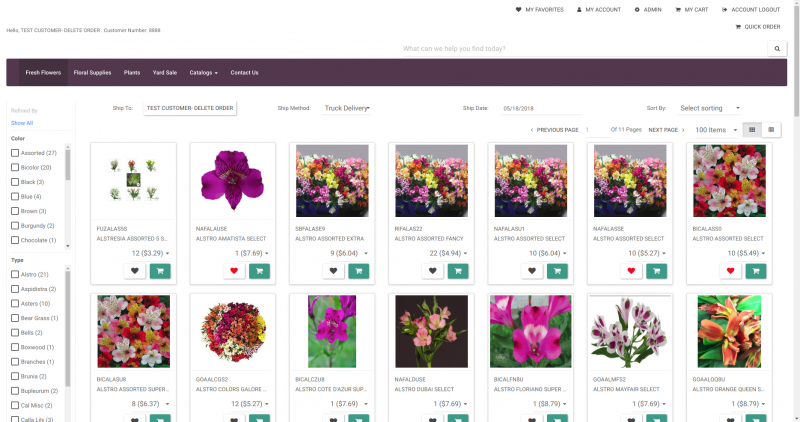Open the Contact Us page
Screen dimensions: 800x422
tap(244, 72)
